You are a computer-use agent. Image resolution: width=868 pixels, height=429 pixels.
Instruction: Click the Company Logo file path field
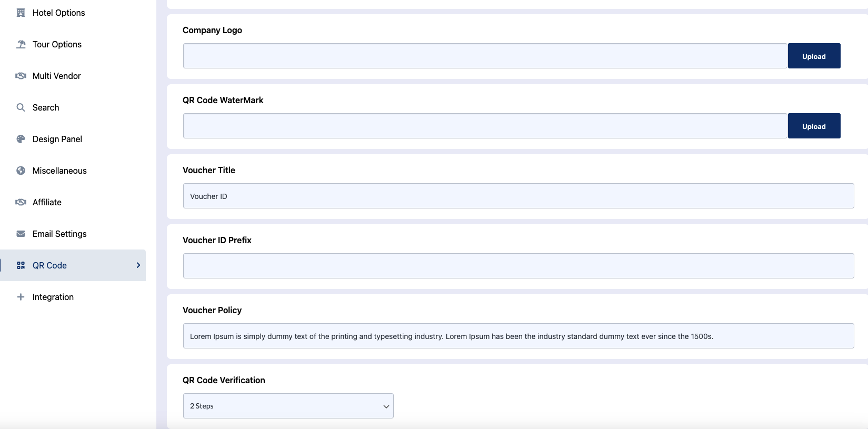click(x=485, y=56)
